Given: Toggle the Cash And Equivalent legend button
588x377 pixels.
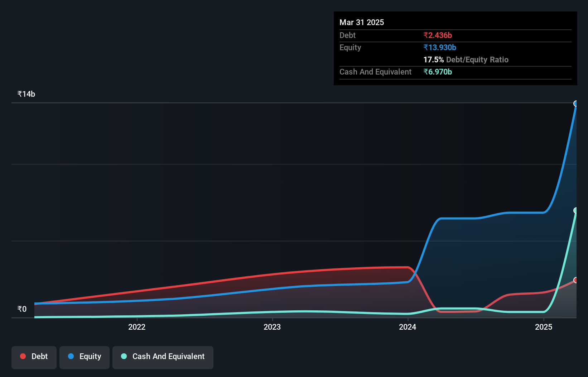Looking at the screenshot, I should [163, 357].
